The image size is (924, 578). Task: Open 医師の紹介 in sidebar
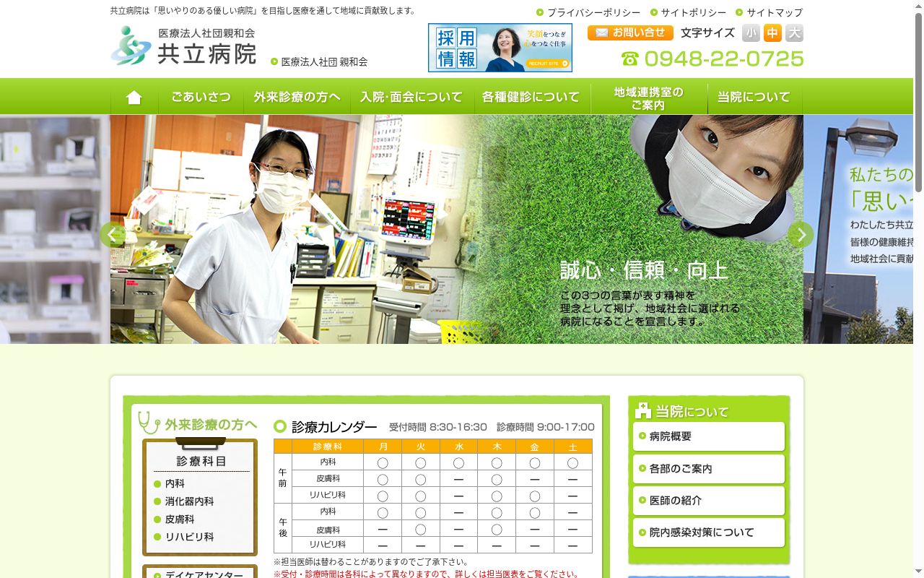[709, 501]
